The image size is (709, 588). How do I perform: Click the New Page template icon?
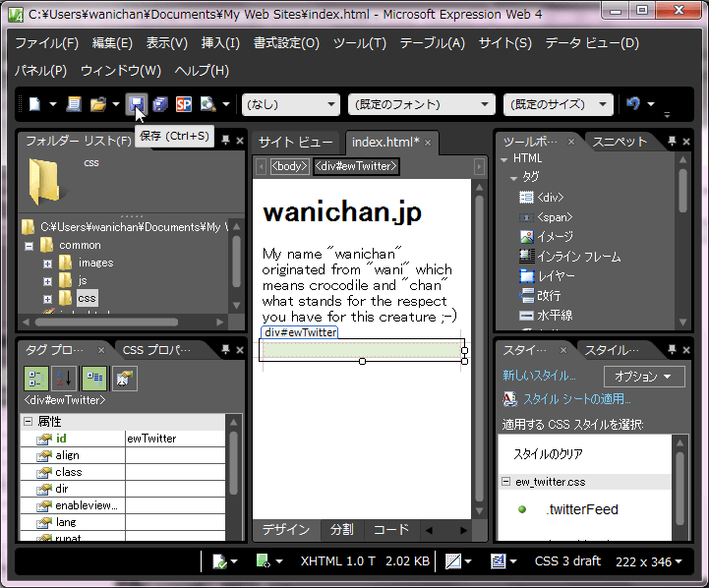pos(74,104)
